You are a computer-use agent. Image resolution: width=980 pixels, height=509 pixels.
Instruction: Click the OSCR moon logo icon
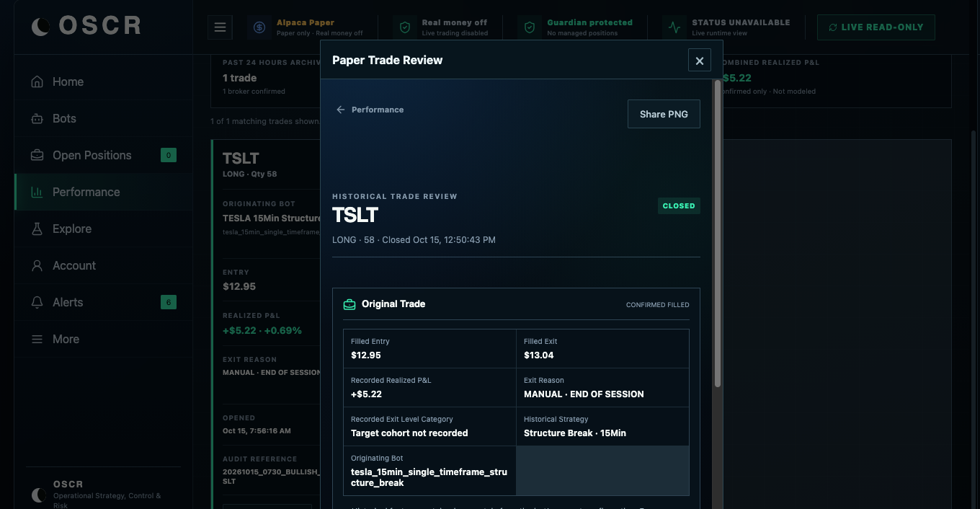click(41, 27)
